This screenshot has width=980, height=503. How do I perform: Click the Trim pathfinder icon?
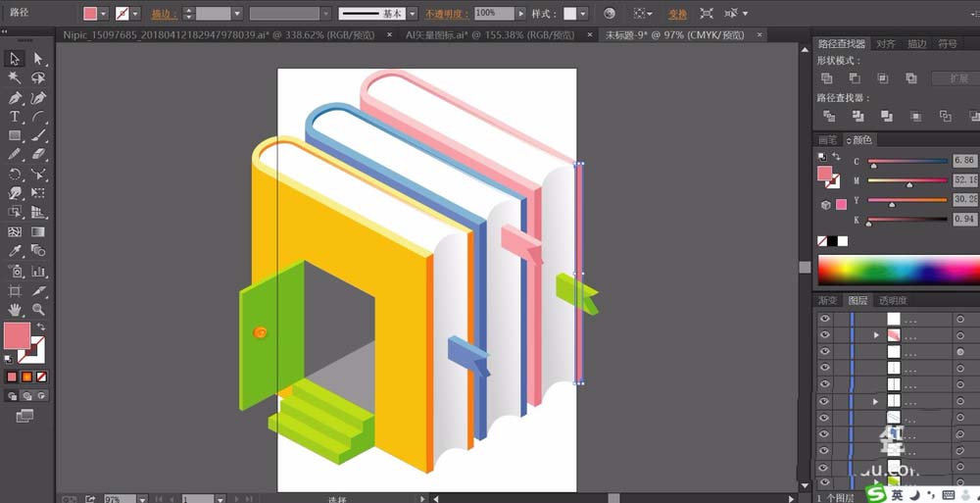(857, 116)
